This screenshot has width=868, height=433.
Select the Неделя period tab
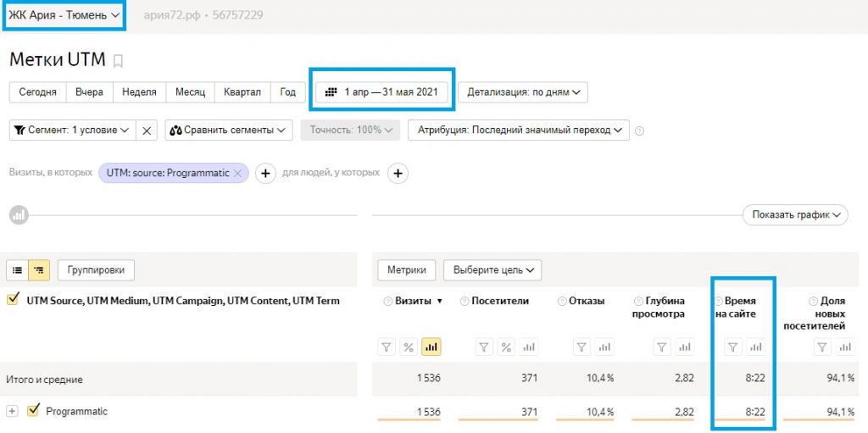click(x=138, y=92)
